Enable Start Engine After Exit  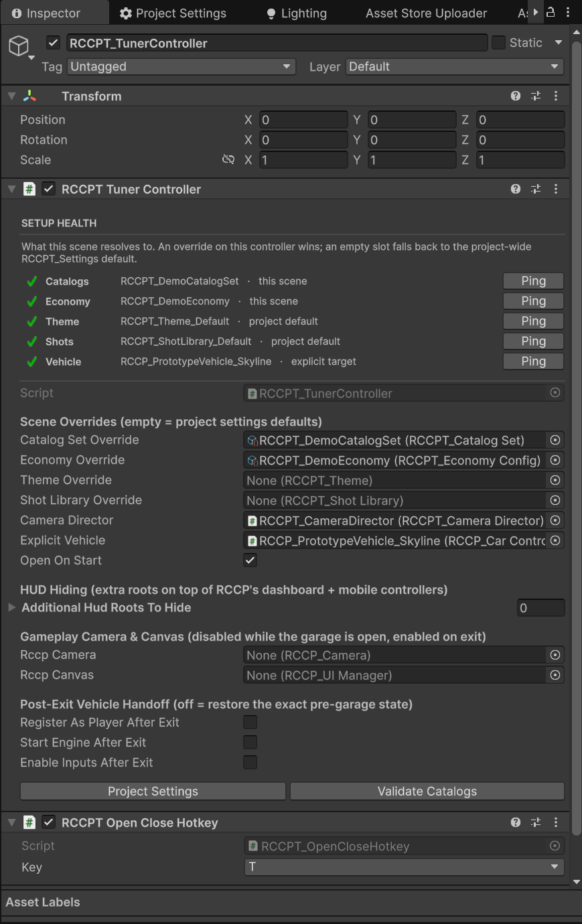pos(250,742)
